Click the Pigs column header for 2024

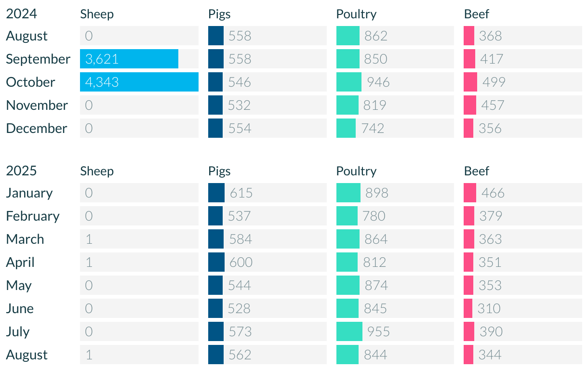click(x=219, y=14)
